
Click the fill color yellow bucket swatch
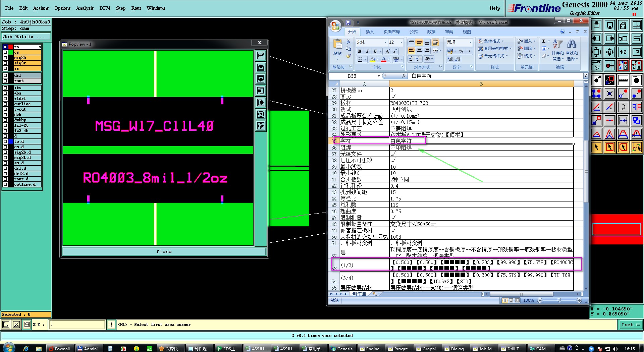[373, 60]
